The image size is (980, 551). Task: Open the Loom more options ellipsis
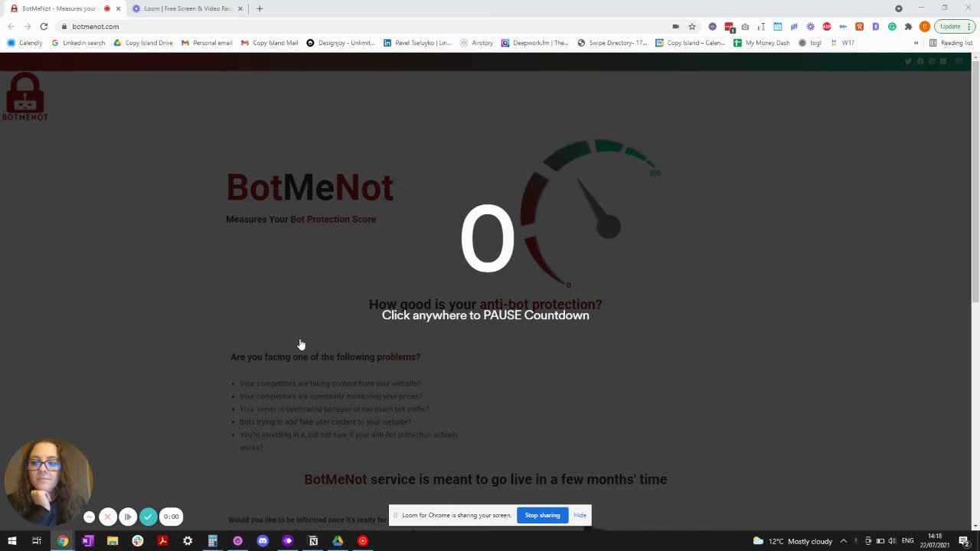point(89,517)
